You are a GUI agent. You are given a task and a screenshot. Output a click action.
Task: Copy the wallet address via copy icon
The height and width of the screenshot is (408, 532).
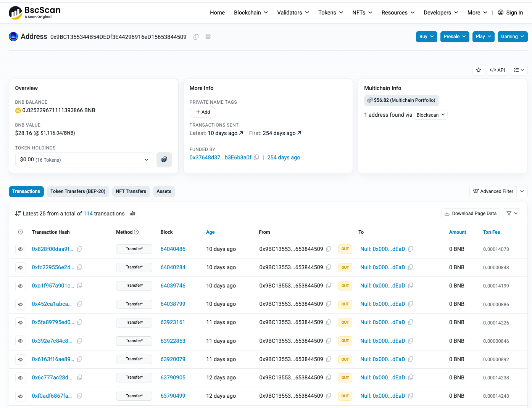(196, 37)
